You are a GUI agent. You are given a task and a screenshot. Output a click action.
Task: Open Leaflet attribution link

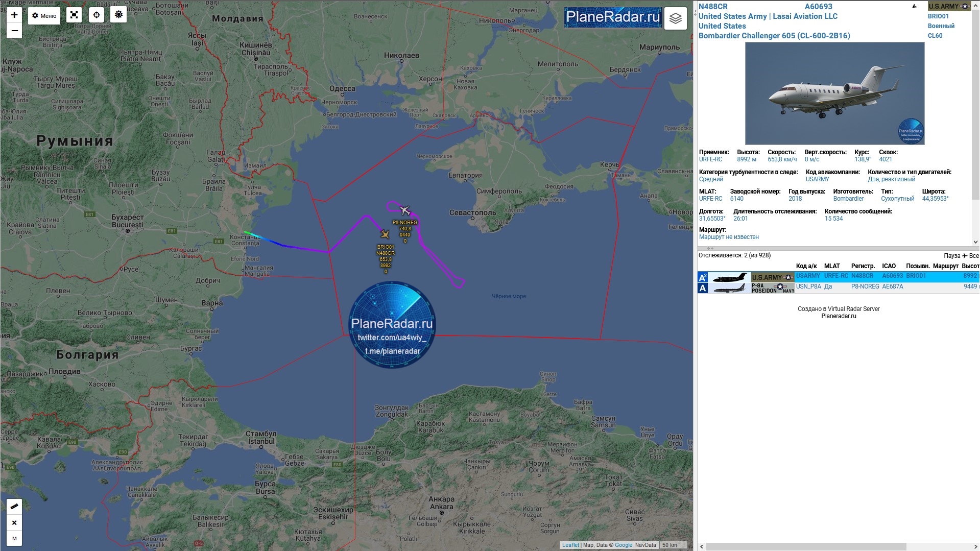click(570, 545)
